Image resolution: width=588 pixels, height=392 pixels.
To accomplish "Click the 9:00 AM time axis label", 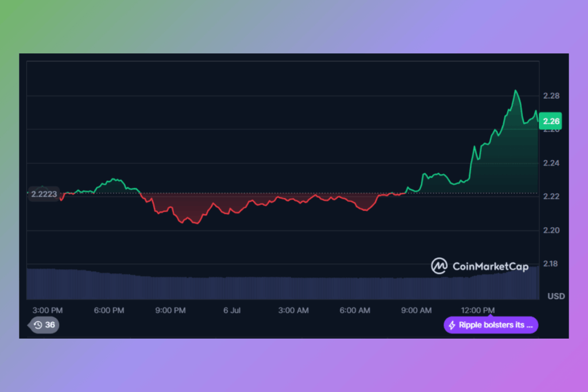I will [x=416, y=310].
